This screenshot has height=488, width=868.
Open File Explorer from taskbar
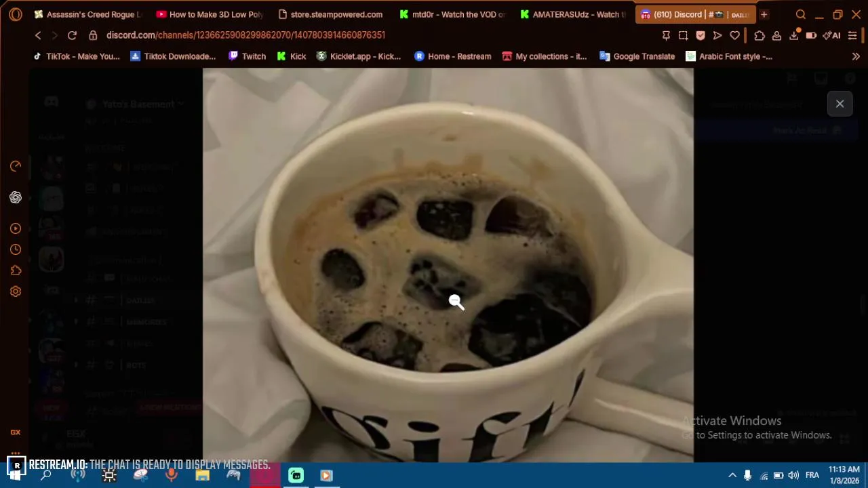(202, 475)
